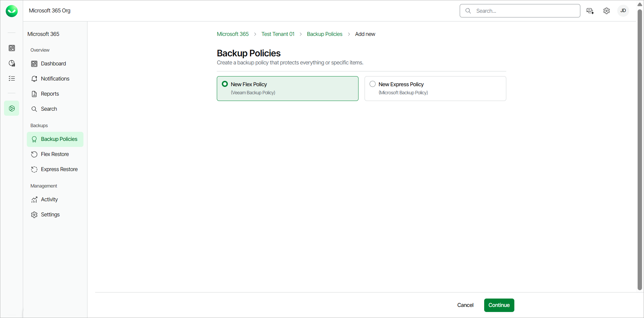The image size is (644, 318).
Task: Click the Continue button
Action: coord(499,305)
